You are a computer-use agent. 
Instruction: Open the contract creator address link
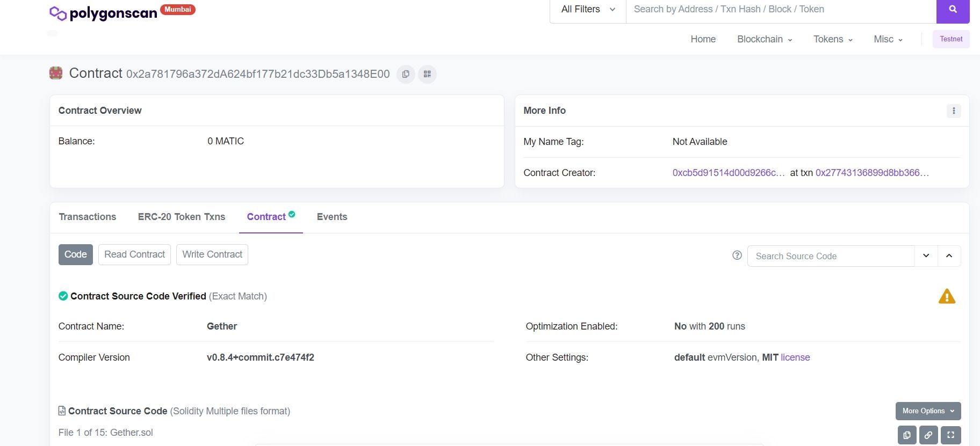pyautogui.click(x=729, y=173)
